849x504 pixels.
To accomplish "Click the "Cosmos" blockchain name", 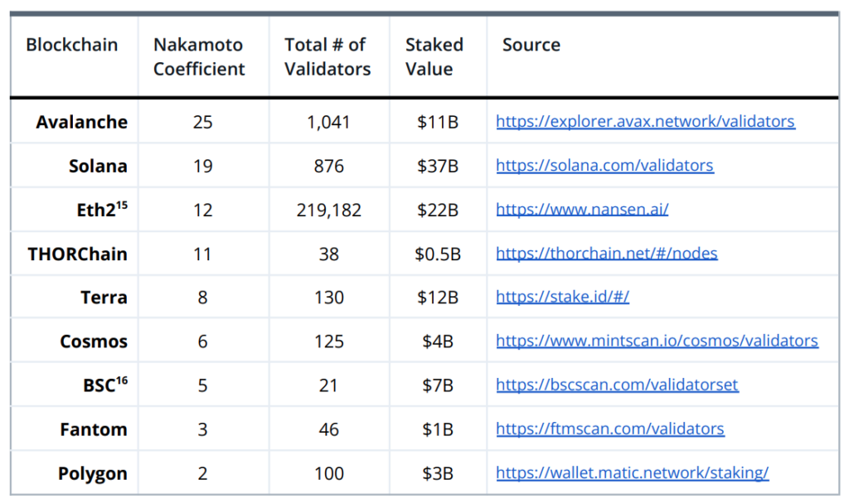I will pyautogui.click(x=94, y=341).
